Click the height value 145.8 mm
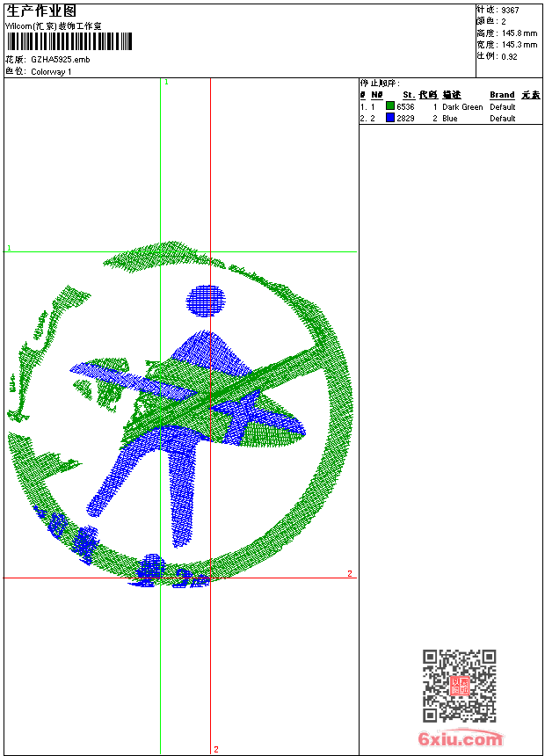Image resolution: width=545 pixels, height=756 pixels. point(519,33)
